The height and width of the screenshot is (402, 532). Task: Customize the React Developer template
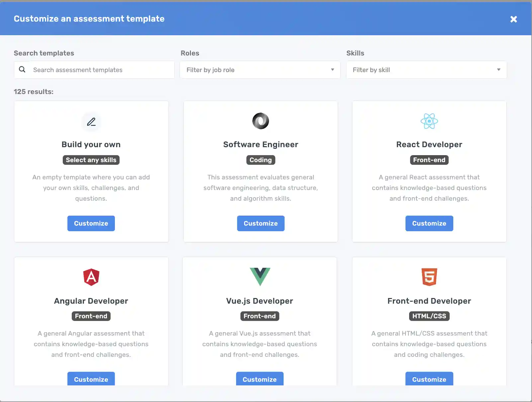coord(429,223)
